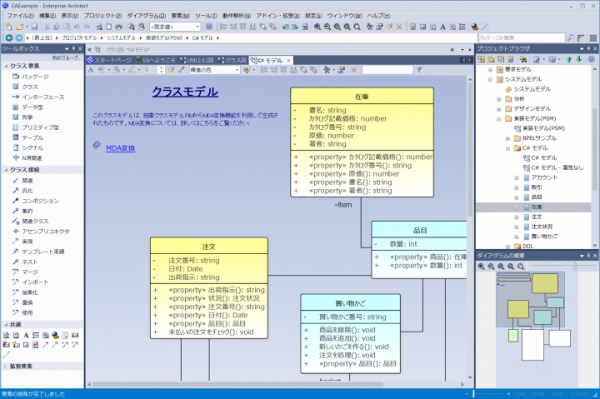Follow the MDA変換 hyperlink on the diagram

(x=121, y=148)
